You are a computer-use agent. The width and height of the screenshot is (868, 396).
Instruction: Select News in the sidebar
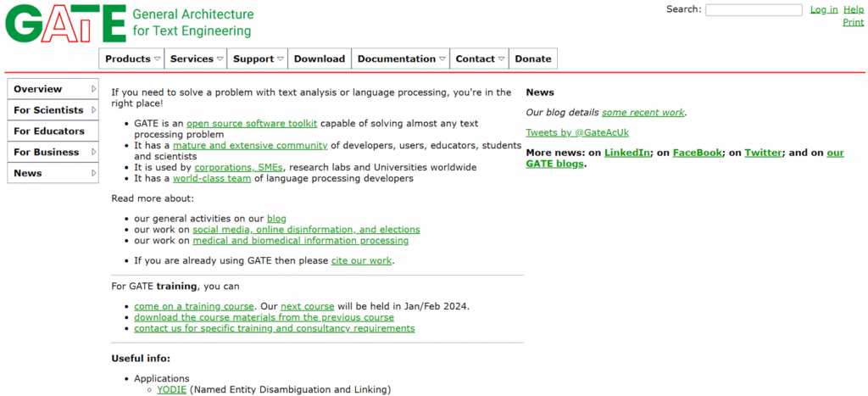(x=53, y=173)
